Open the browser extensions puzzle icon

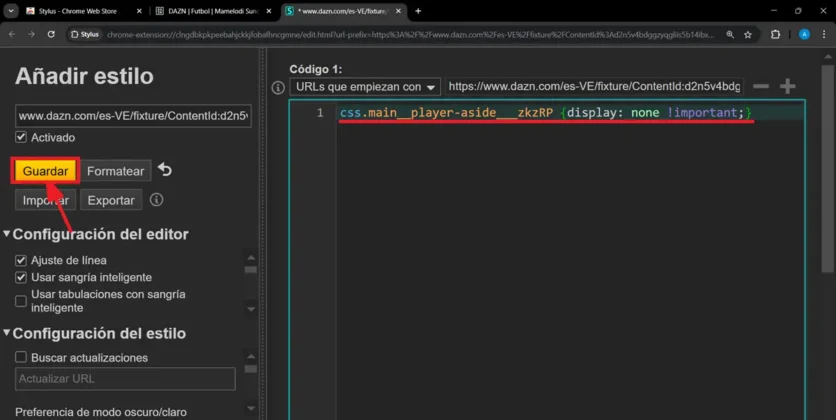tap(775, 34)
